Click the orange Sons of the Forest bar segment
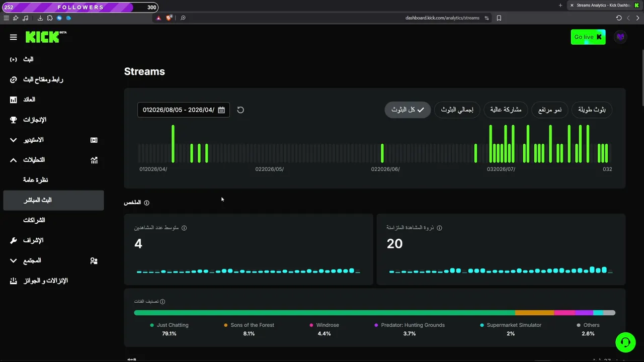The width and height of the screenshot is (644, 362). tap(534, 313)
